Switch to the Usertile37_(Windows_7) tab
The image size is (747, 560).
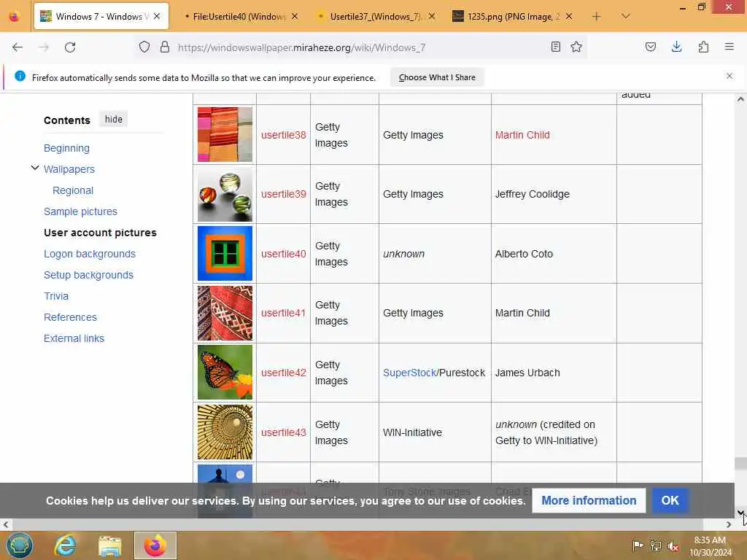pyautogui.click(x=376, y=17)
